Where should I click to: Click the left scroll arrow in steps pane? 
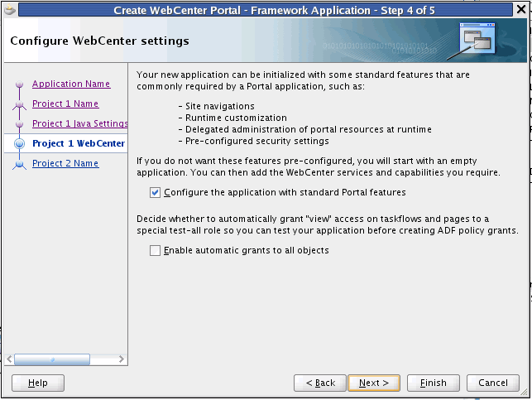point(9,359)
